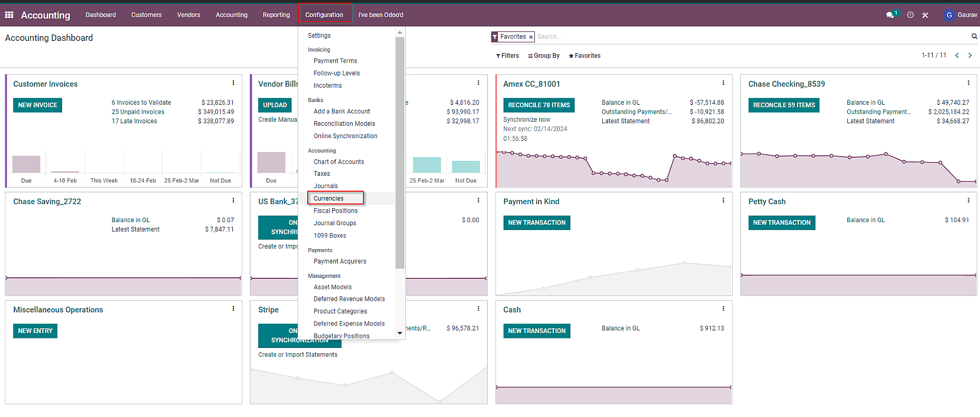This screenshot has height=417, width=980.
Task: Open the Reporting menu
Action: 276,15
